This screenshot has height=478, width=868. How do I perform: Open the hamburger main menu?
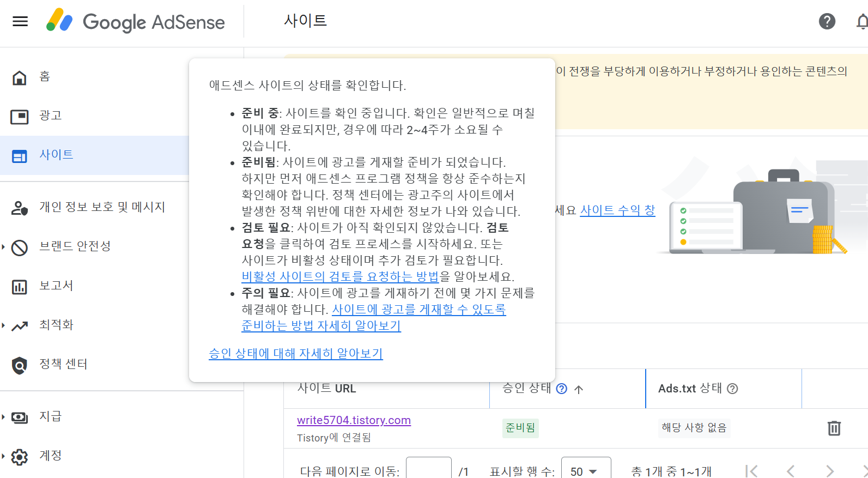click(20, 21)
